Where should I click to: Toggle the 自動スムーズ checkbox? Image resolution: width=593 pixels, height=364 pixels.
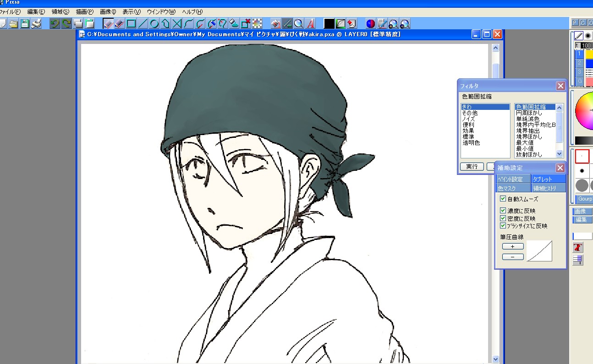(x=503, y=199)
